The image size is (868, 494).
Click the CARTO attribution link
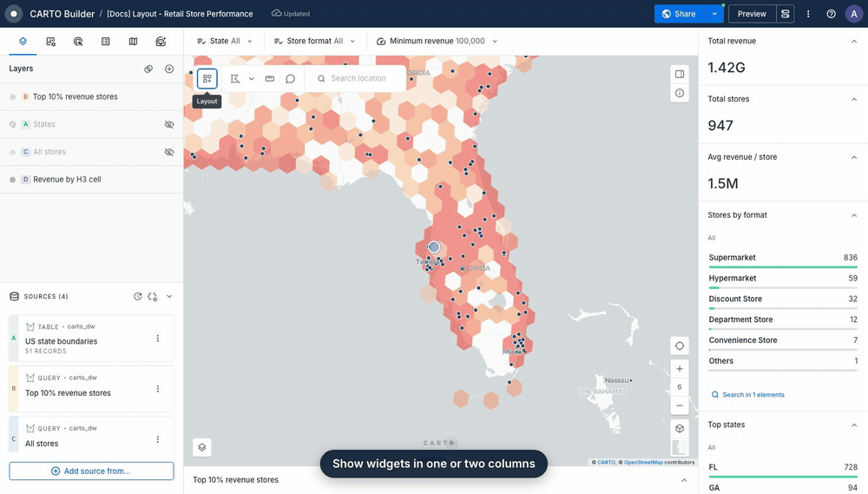606,463
